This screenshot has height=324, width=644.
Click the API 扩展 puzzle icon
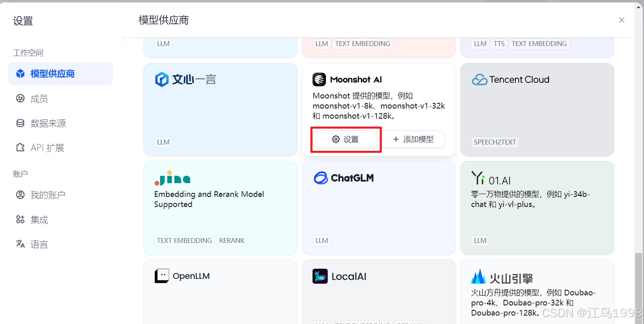click(20, 148)
